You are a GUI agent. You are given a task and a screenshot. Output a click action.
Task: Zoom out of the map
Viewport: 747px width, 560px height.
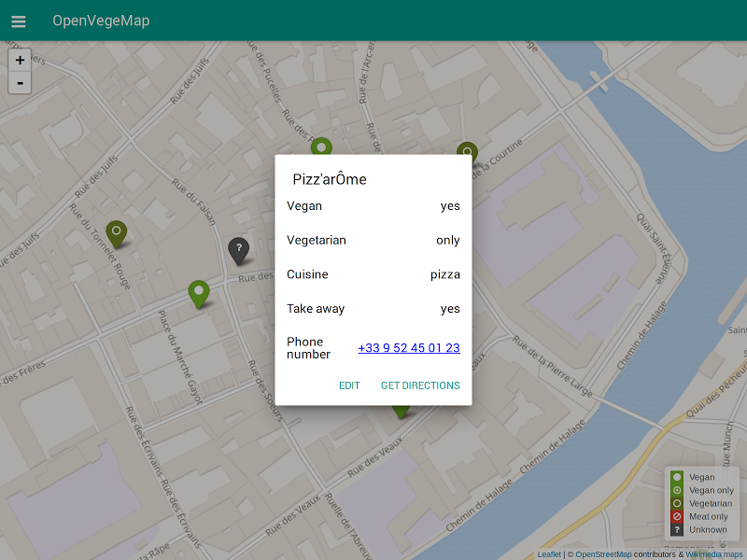point(20,83)
